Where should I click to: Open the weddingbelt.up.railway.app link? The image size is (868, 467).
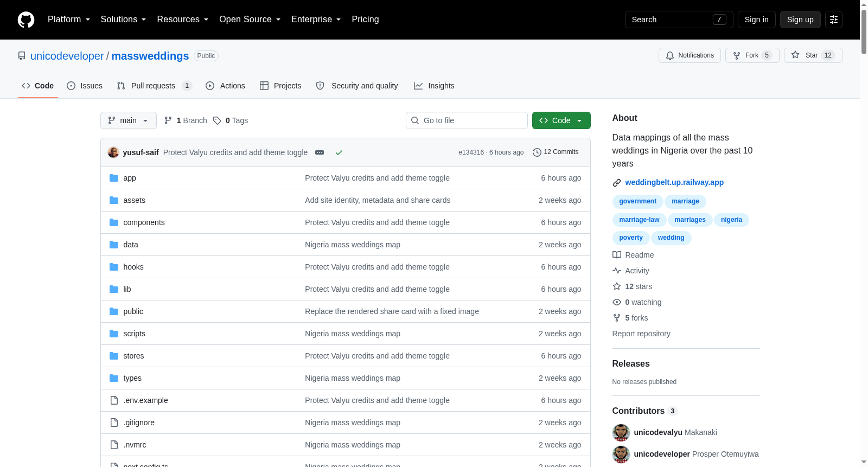click(674, 183)
